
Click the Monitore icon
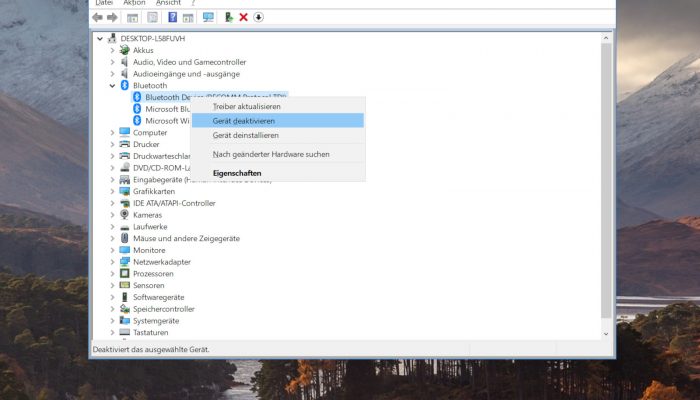point(125,250)
